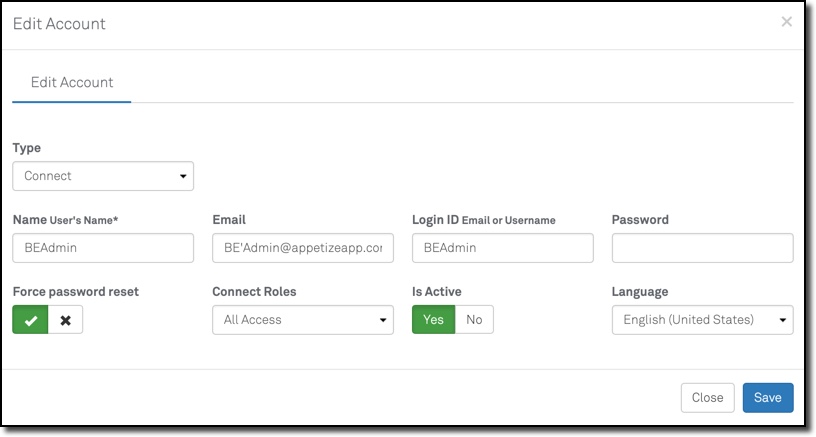
Task: Click the Type dropdown arrow
Action: 183,177
